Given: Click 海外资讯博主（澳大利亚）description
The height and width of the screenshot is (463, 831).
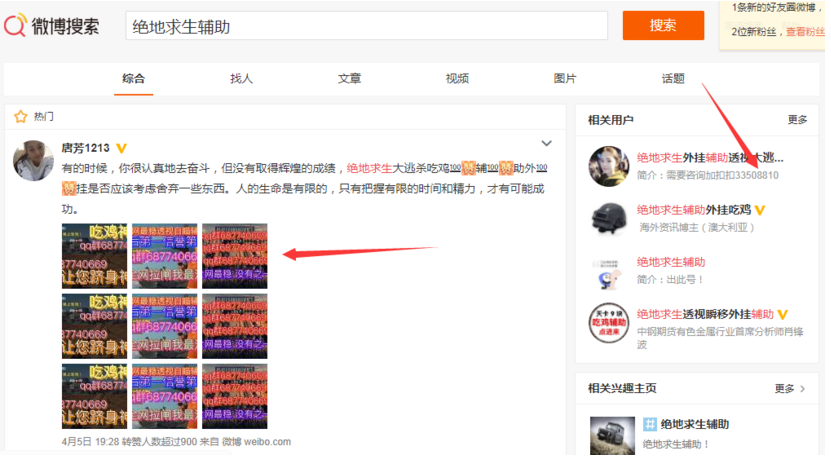Looking at the screenshot, I should 696,228.
